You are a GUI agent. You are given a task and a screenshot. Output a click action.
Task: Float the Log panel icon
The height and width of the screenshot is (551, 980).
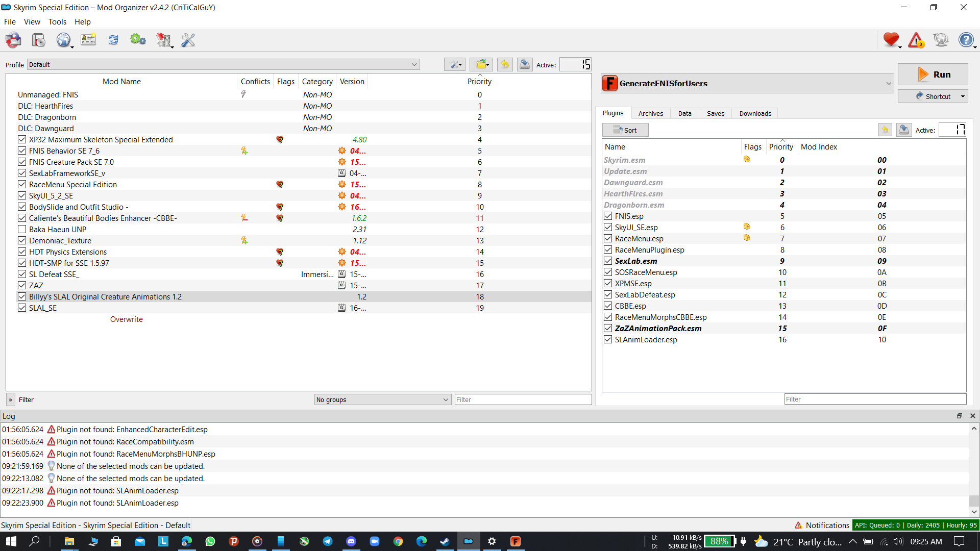pos(960,416)
